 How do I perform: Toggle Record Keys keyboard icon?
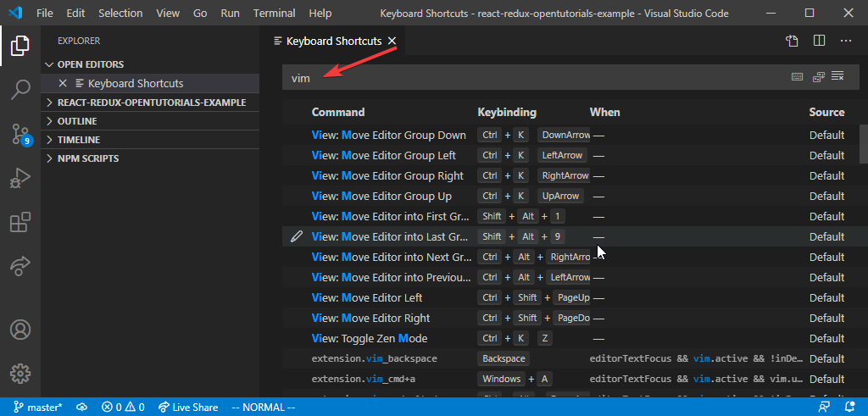coord(797,77)
